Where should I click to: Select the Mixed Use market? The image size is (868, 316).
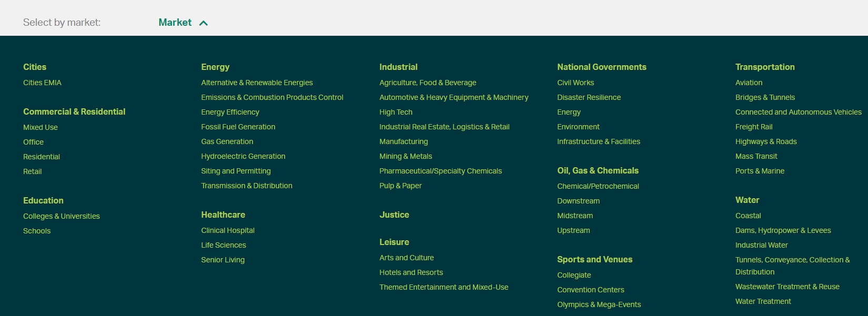[41, 127]
